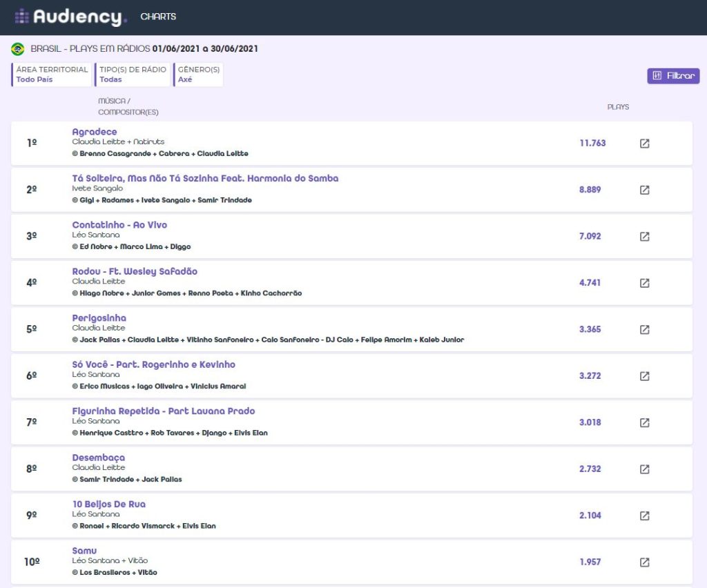Viewport: 707px width, 588px height.
Task: Click the Música / Compositor(es) column header
Action: 128,106
